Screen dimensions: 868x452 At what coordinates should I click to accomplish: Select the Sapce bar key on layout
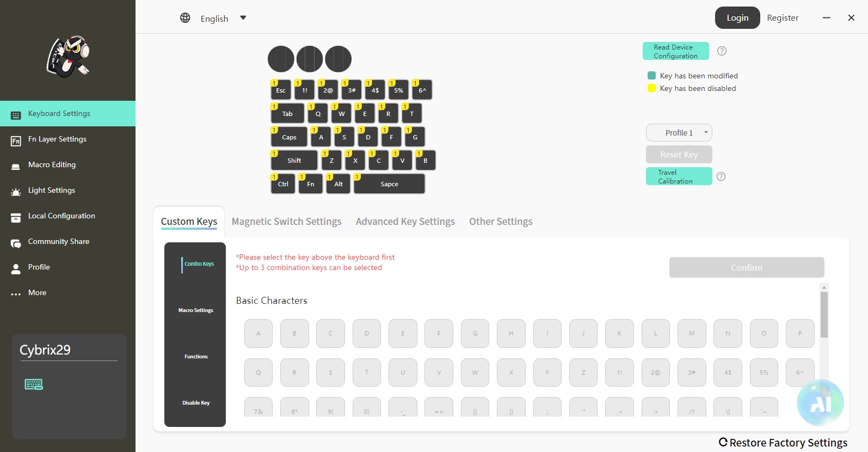(x=389, y=184)
